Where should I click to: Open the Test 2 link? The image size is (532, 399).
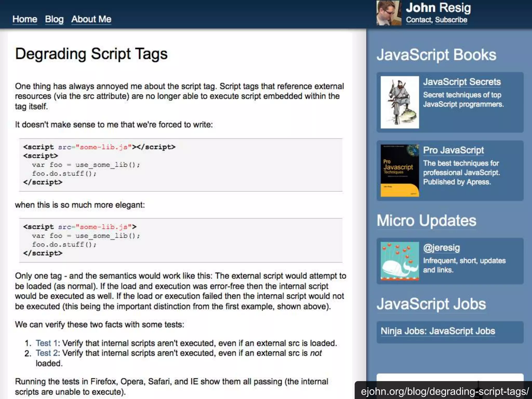pyautogui.click(x=46, y=353)
